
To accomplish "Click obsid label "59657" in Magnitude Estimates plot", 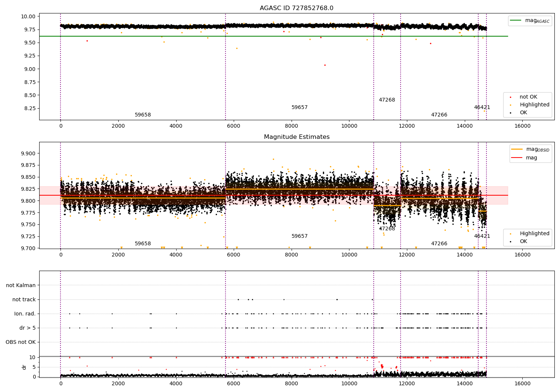I will [x=299, y=236].
